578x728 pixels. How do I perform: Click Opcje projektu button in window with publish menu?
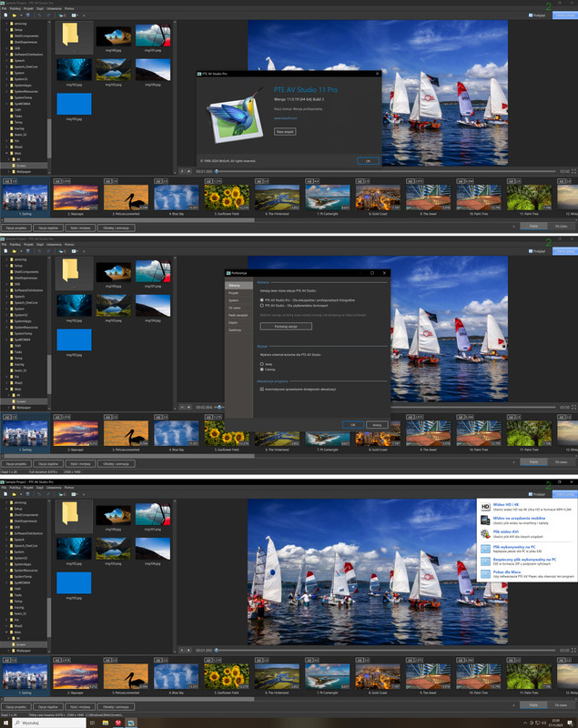point(16,707)
